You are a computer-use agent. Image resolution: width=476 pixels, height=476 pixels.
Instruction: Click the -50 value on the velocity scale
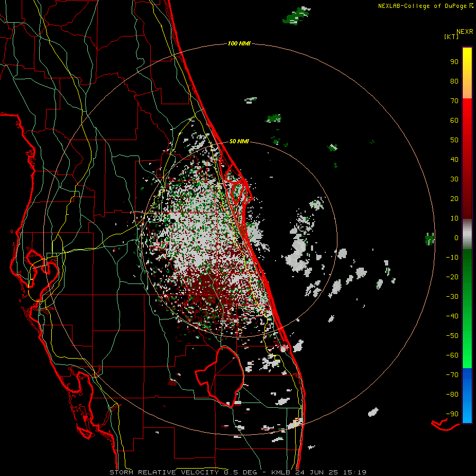452,336
